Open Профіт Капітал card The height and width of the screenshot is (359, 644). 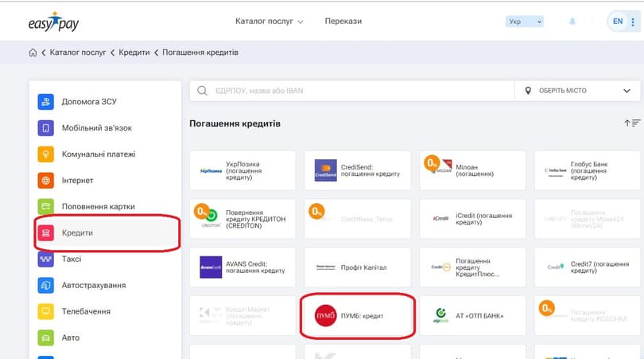[357, 267]
